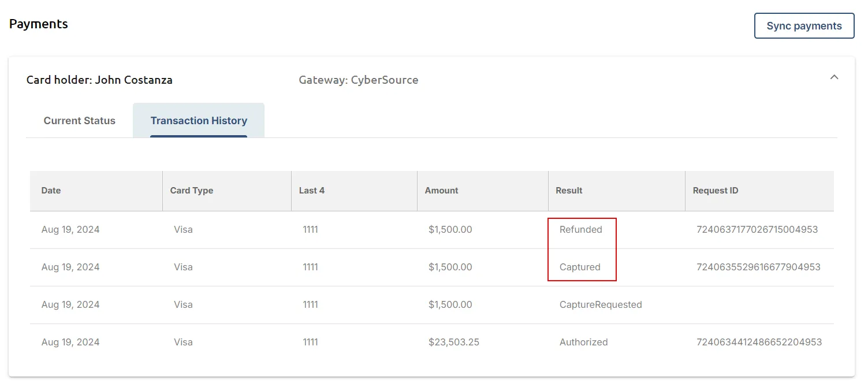Click the Gateway: CyberSource label
This screenshot has height=391, width=868.
[x=359, y=80]
